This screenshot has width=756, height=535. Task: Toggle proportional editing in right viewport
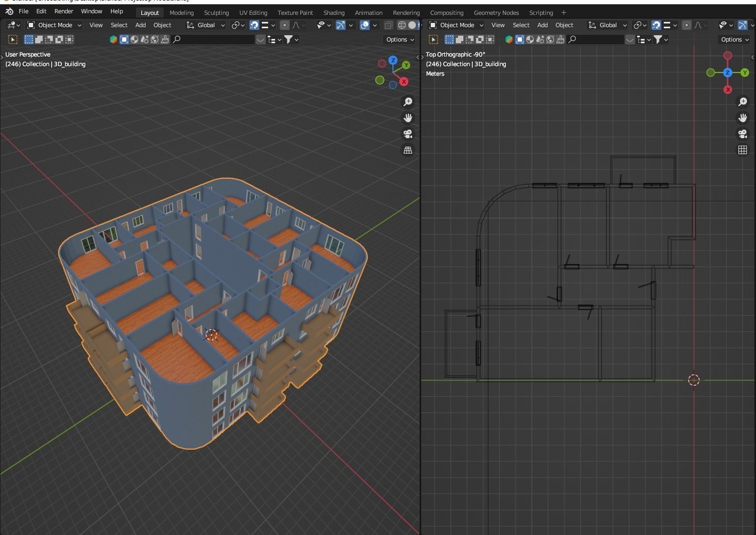coord(687,25)
